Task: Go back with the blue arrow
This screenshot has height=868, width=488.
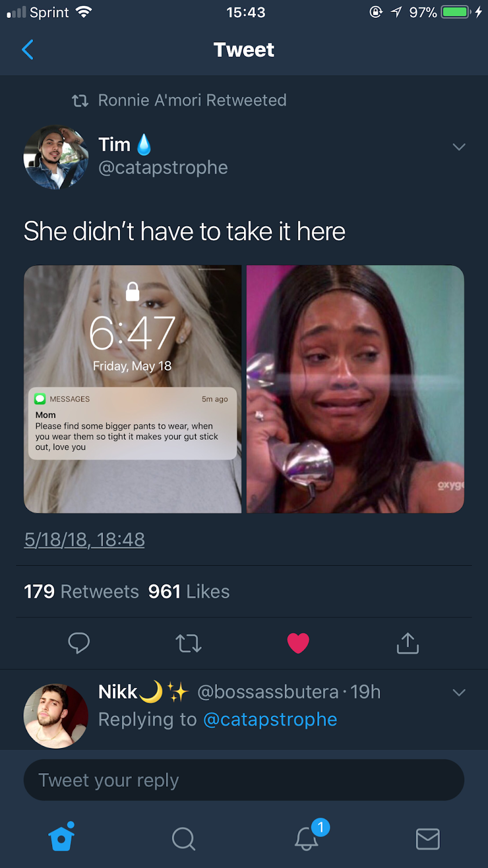Action: pos(28,49)
